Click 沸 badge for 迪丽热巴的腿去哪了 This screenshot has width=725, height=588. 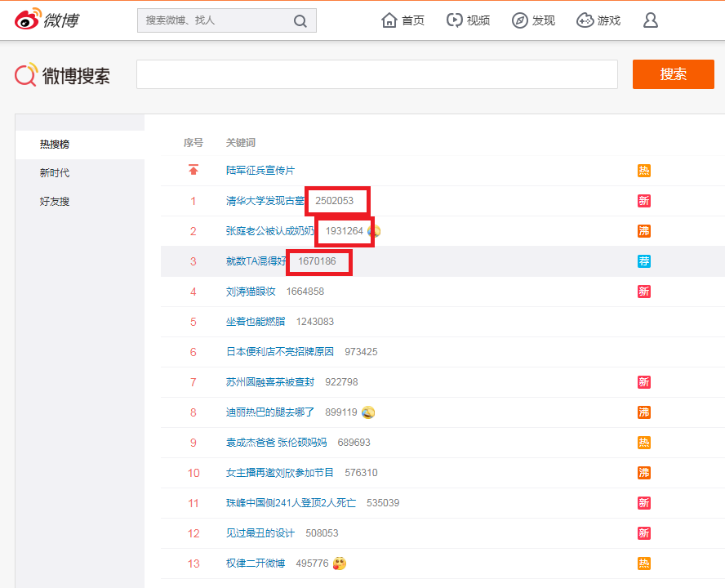coord(643,412)
